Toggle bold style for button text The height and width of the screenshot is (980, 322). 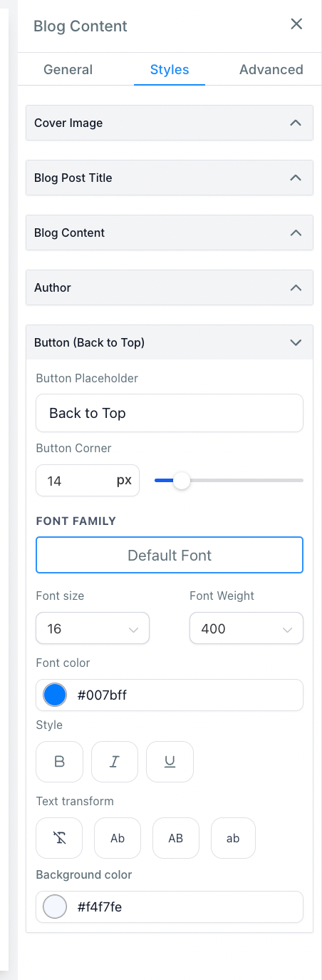[60, 762]
